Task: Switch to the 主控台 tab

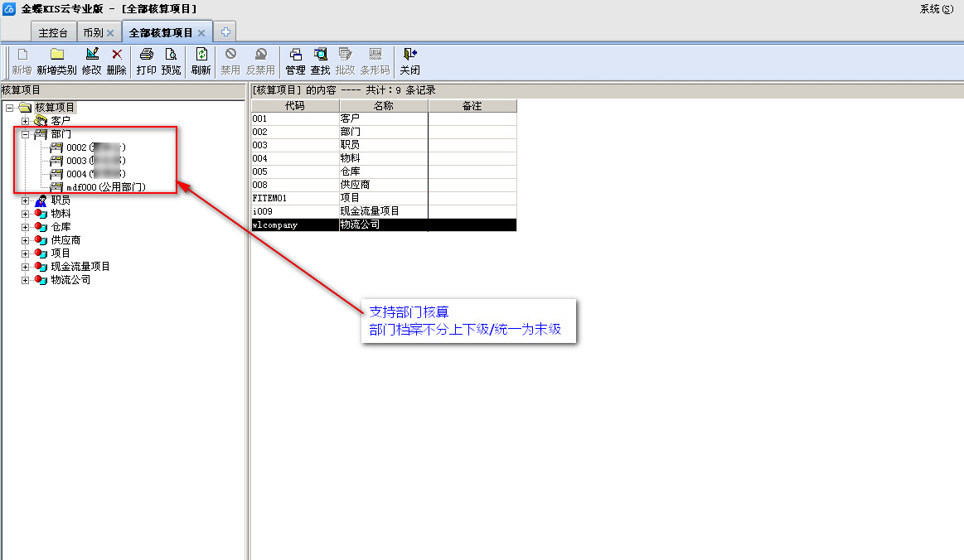Action: tap(53, 33)
